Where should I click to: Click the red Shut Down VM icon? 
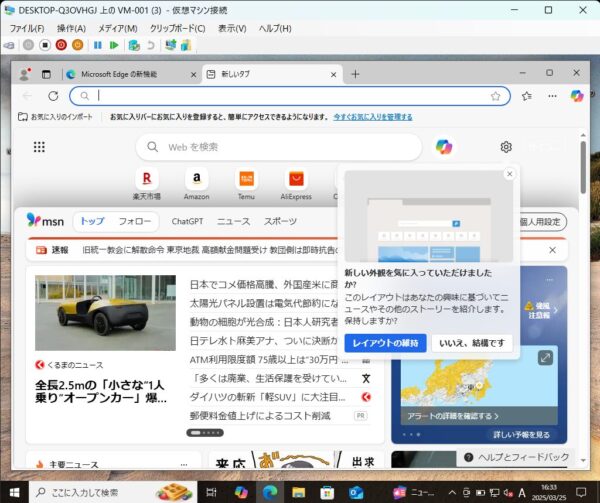point(61,45)
